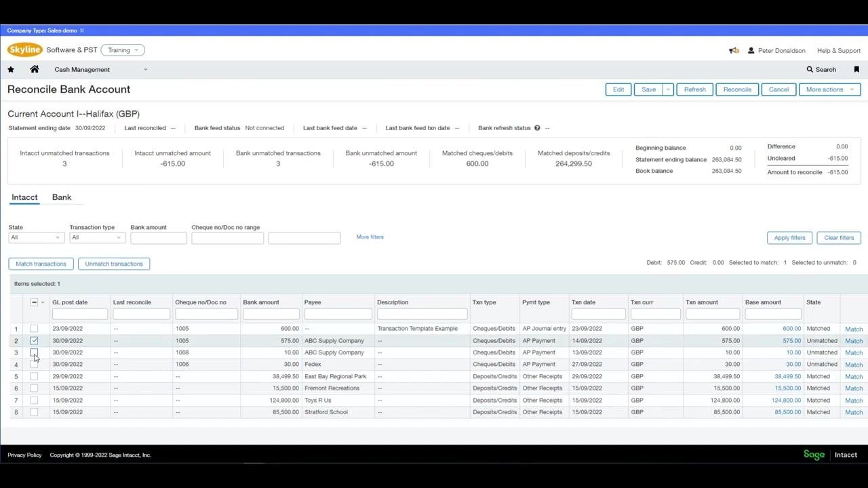This screenshot has height=488, width=868.
Task: Click the Edit button
Action: click(x=618, y=89)
